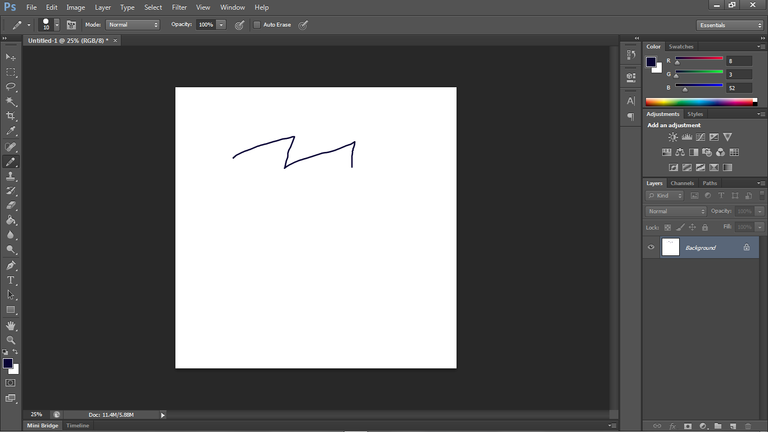Open the Essentials workspace dropdown
768x432 pixels.
(730, 25)
